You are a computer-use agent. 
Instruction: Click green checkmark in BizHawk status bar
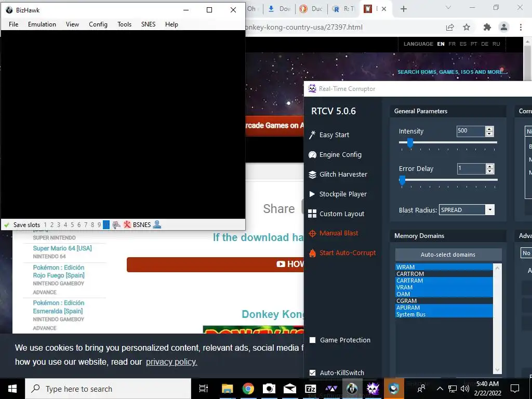(x=6, y=224)
